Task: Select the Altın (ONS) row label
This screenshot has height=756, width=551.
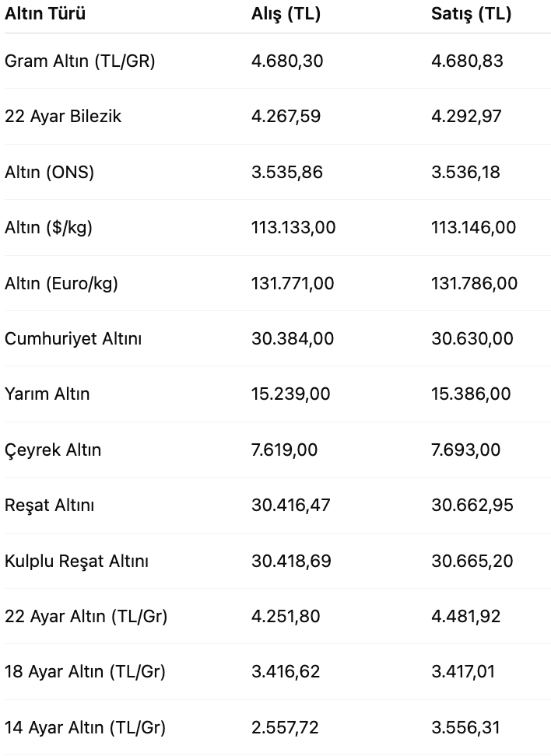Action: click(x=49, y=172)
